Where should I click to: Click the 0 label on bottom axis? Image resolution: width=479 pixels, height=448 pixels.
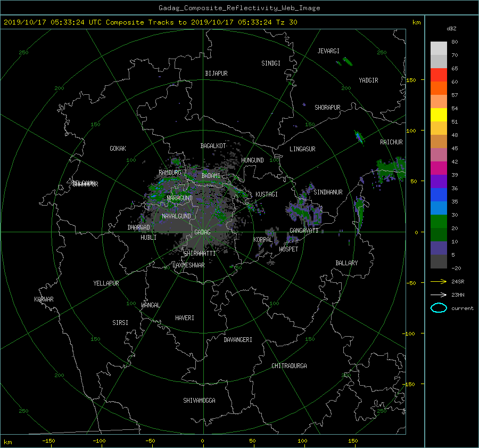(203, 441)
